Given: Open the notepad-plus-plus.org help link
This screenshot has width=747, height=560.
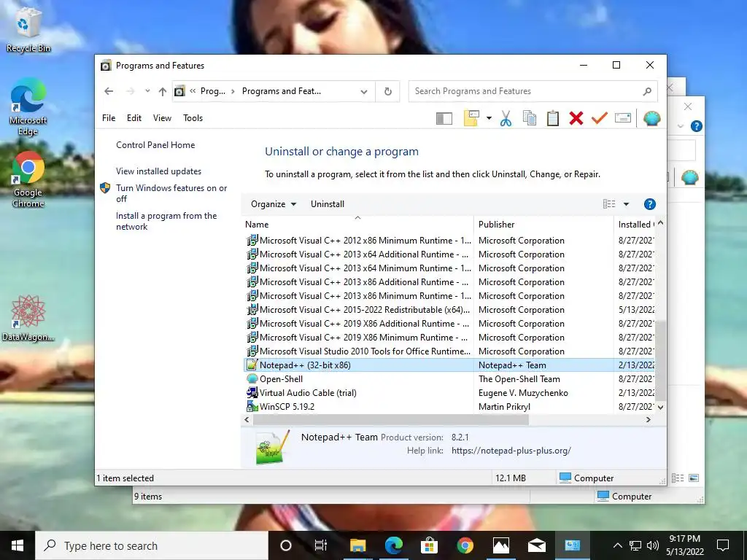Looking at the screenshot, I should [x=511, y=451].
